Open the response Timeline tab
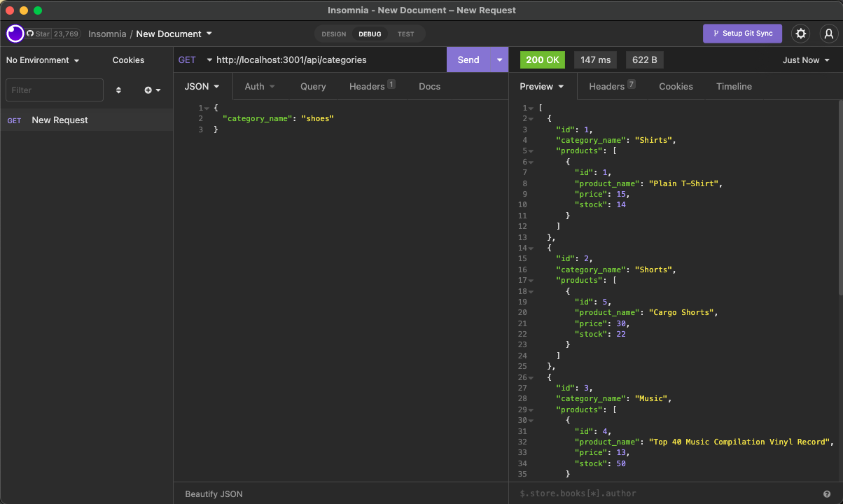This screenshot has width=843, height=504. coord(734,86)
